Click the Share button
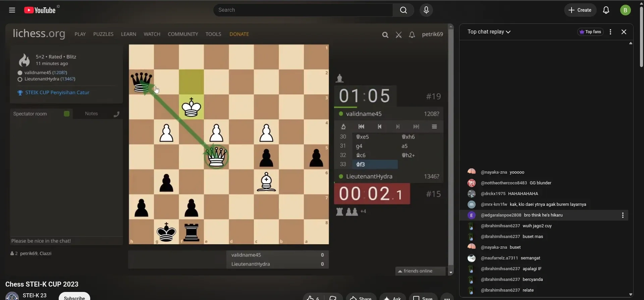This screenshot has width=644, height=300. click(361, 298)
